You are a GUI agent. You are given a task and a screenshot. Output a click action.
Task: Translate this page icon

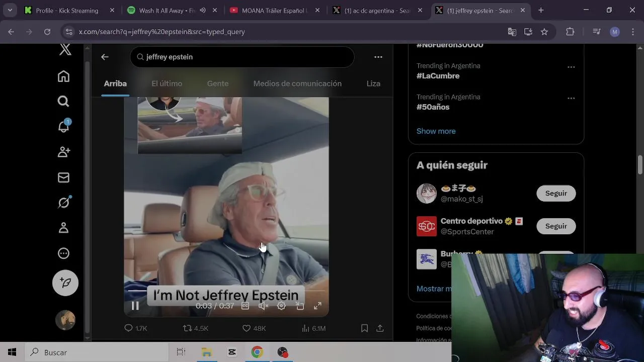(512, 32)
